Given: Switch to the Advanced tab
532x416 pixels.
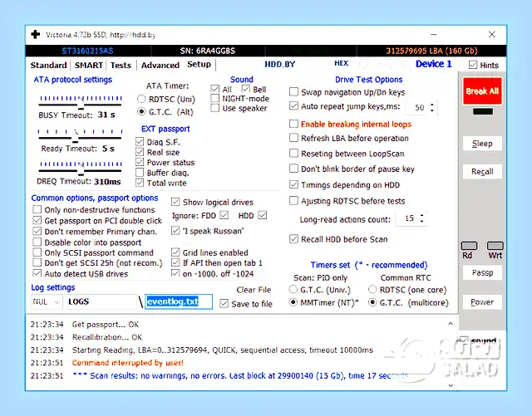Looking at the screenshot, I should point(160,65).
